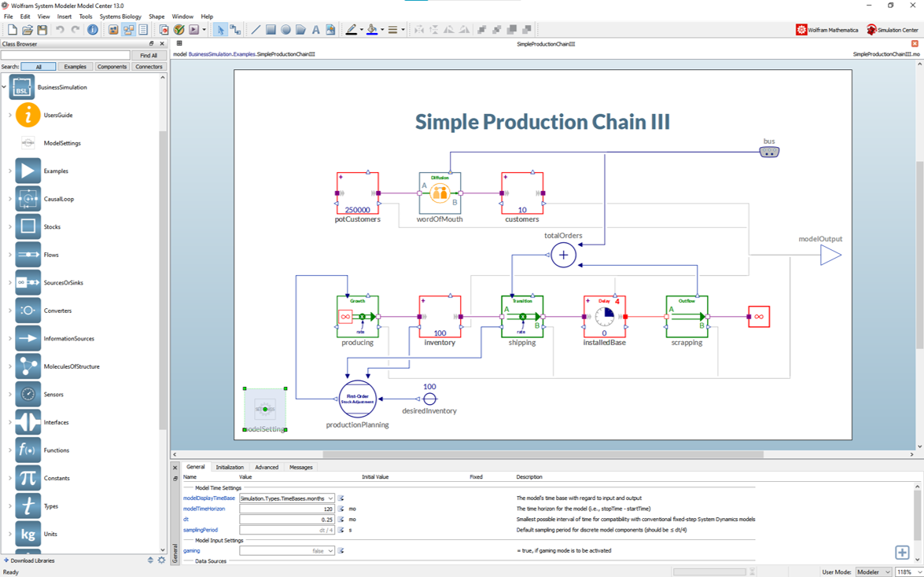The height and width of the screenshot is (577, 924).
Task: Select the Text tool in toolbar
Action: coord(315,30)
